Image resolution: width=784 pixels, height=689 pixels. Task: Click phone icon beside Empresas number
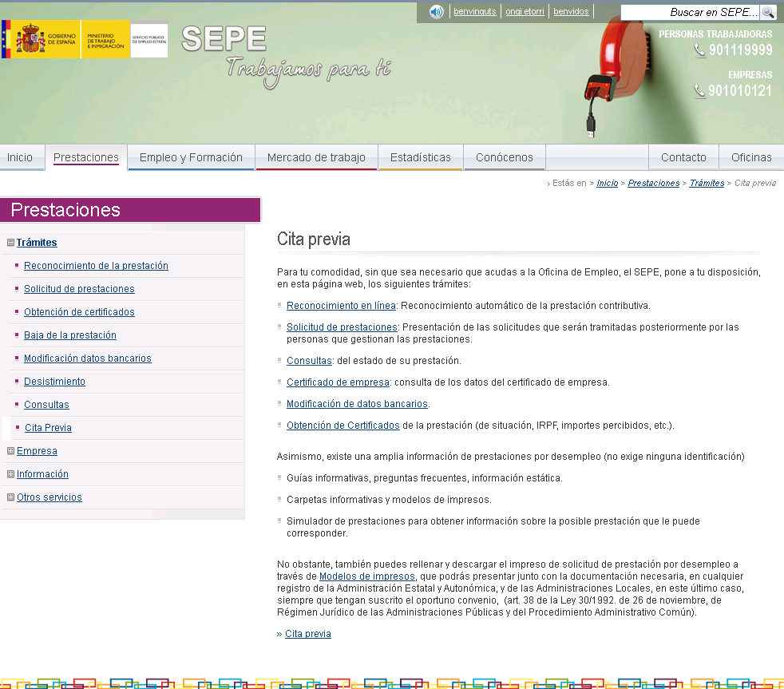[699, 91]
